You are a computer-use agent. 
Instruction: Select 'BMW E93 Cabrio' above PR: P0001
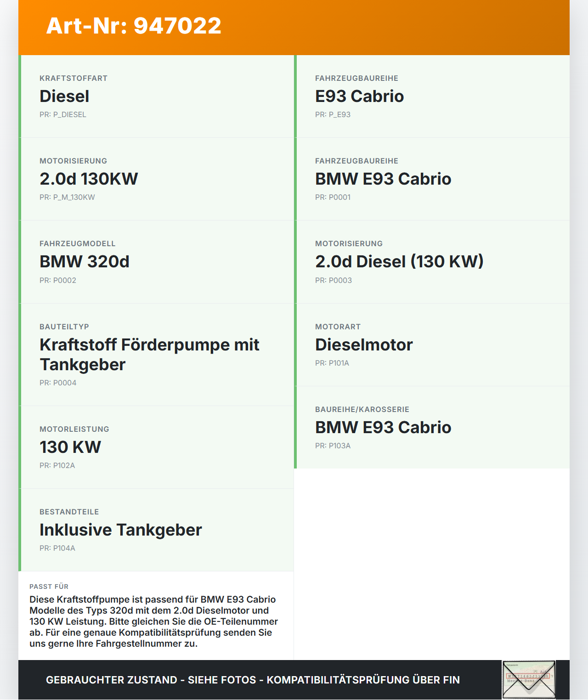tap(383, 179)
